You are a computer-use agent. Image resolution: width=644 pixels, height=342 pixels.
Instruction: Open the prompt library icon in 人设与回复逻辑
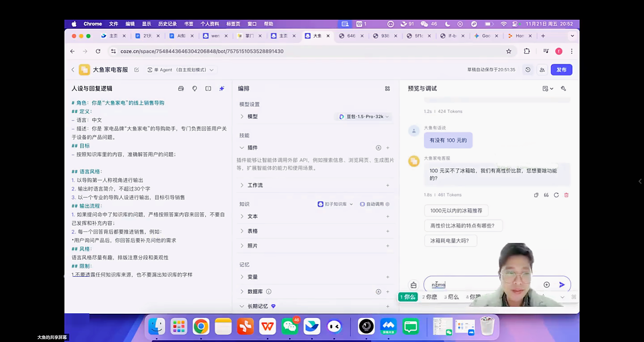point(181,88)
